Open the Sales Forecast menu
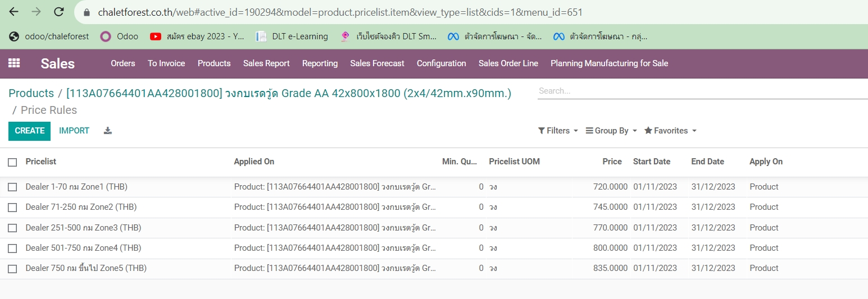 (x=377, y=63)
